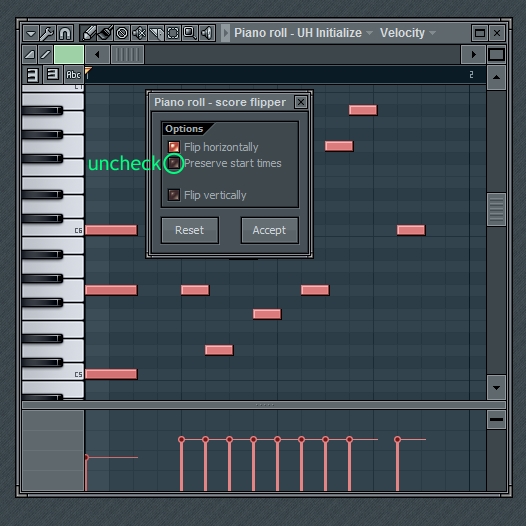Open the piano roll main menu arrow

pyautogui.click(x=31, y=33)
